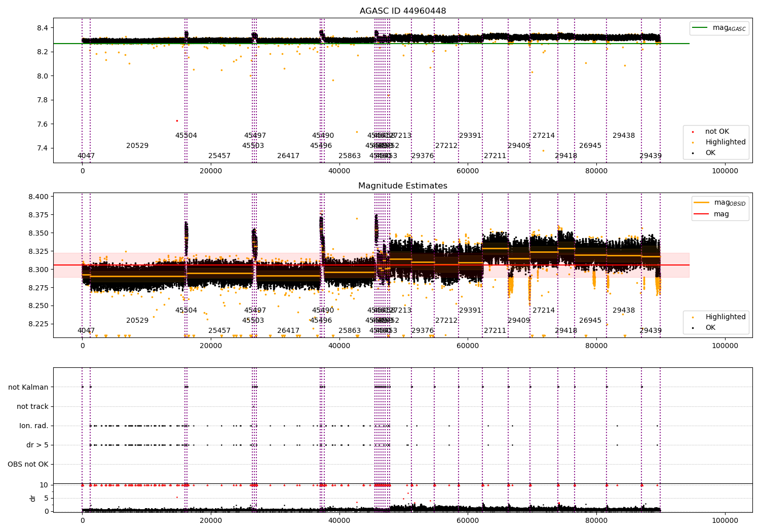Click the 'Magnitude Estimates' plot title
760x532 pixels.
[403, 186]
